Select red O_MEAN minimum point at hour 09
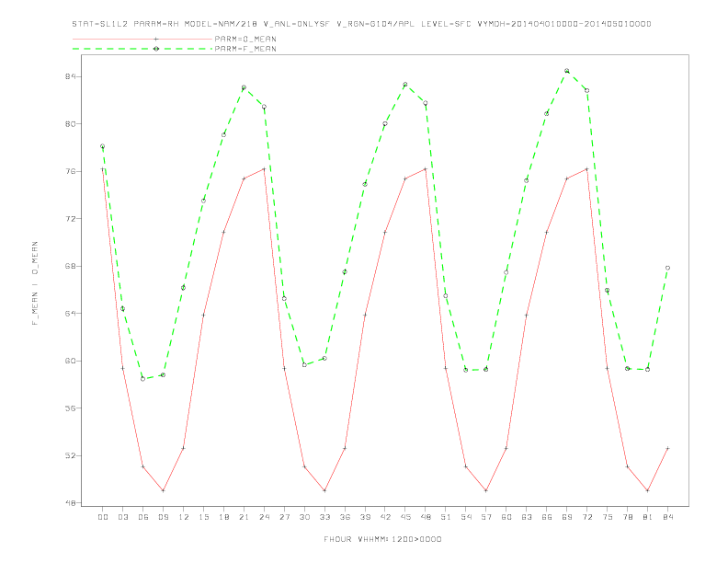The image size is (728, 563). 163,490
